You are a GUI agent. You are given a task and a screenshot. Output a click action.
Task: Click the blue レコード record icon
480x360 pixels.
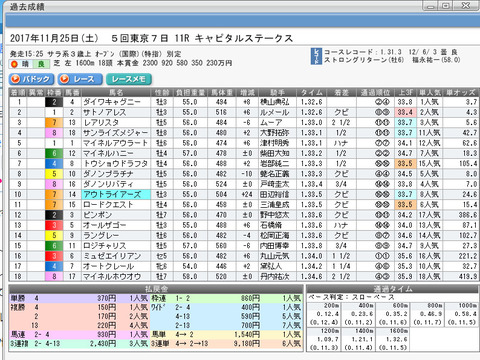click(316, 56)
